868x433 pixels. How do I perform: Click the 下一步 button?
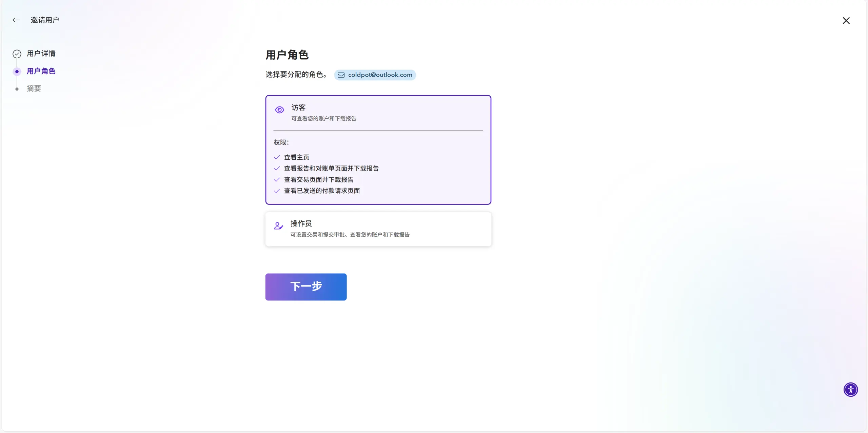click(306, 287)
